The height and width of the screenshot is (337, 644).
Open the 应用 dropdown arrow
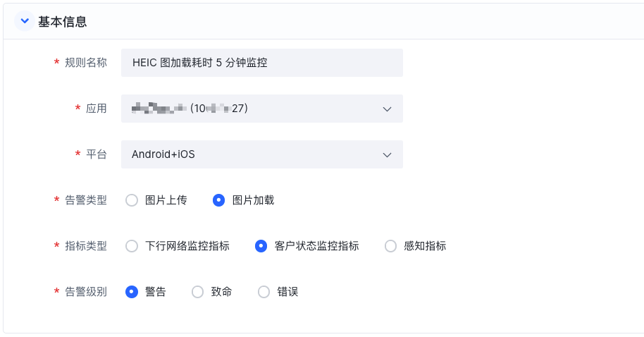pos(387,109)
